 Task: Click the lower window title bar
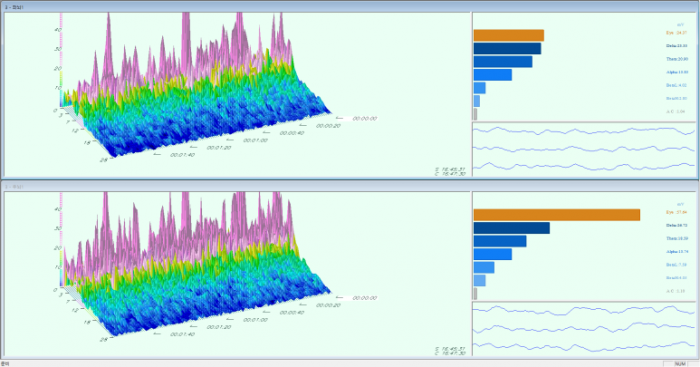tap(350, 186)
